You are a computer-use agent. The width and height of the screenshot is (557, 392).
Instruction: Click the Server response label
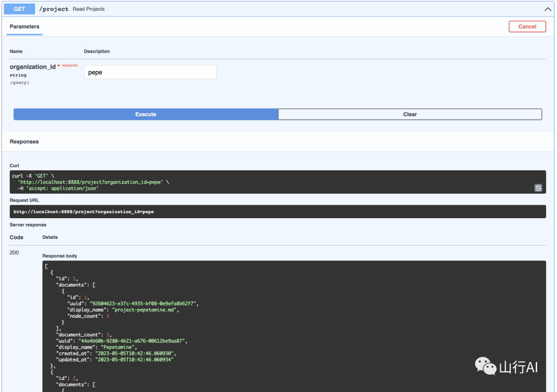(x=28, y=225)
